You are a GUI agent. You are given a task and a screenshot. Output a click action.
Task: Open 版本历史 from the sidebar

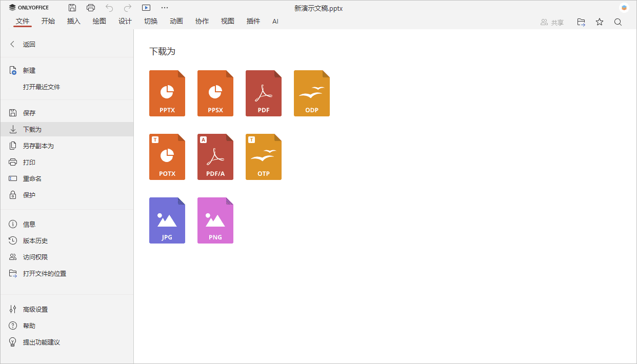click(x=35, y=241)
